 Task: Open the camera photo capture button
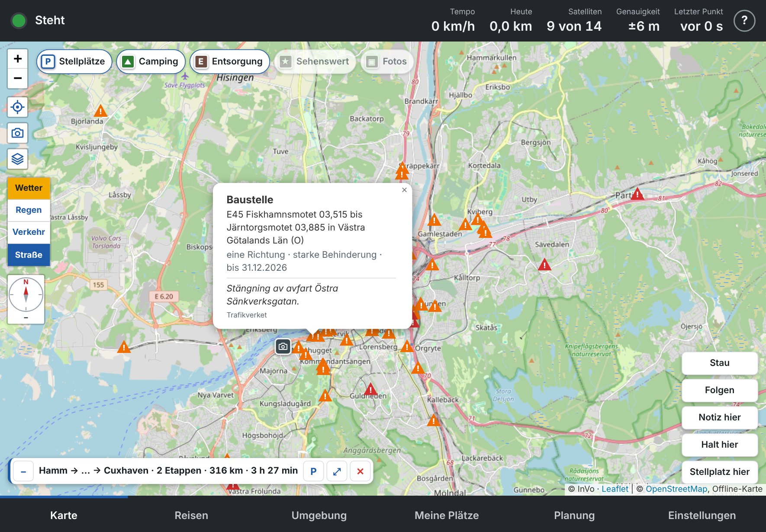pyautogui.click(x=18, y=133)
